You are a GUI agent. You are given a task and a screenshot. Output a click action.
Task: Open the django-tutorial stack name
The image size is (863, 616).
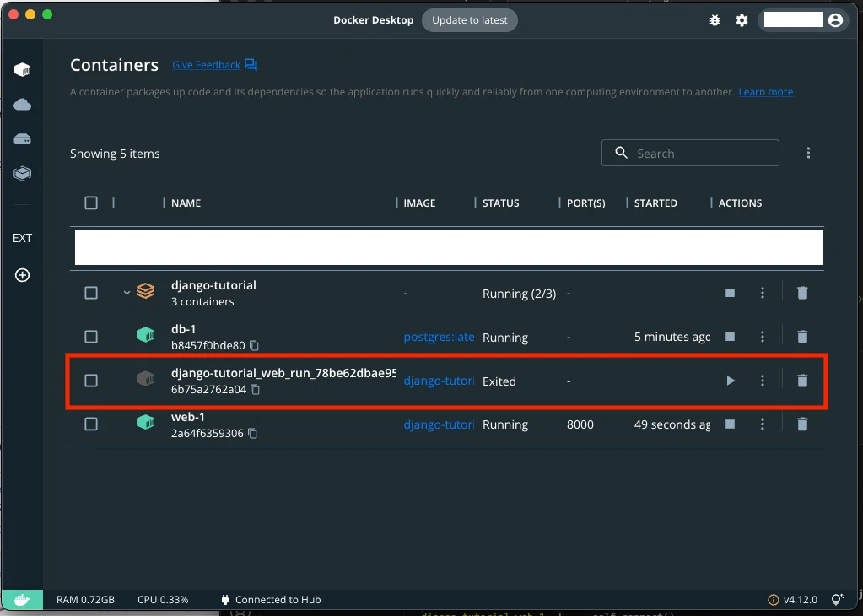tap(213, 285)
